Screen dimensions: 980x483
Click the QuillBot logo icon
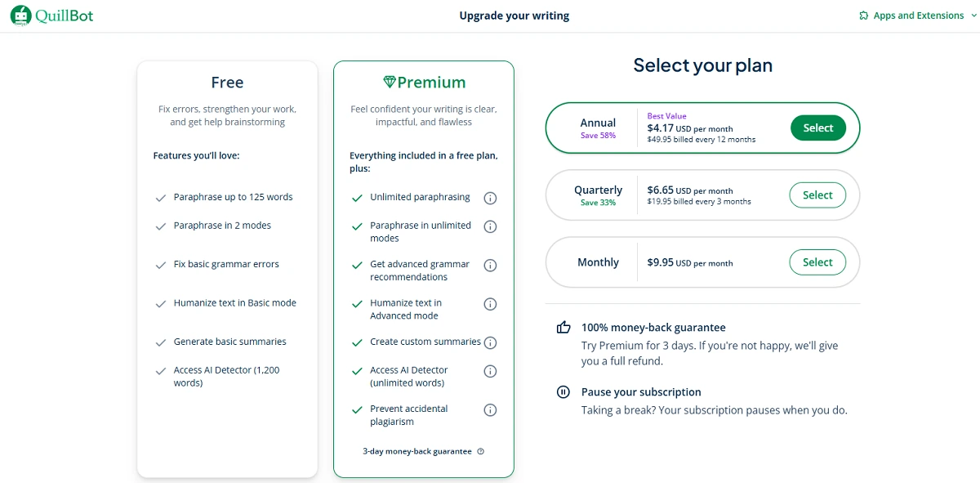coord(21,16)
